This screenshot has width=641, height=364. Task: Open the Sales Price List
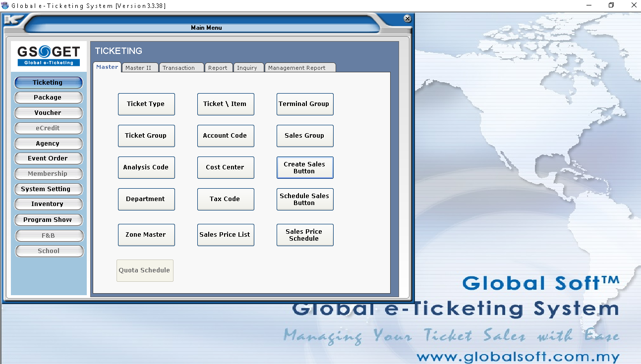click(x=226, y=235)
